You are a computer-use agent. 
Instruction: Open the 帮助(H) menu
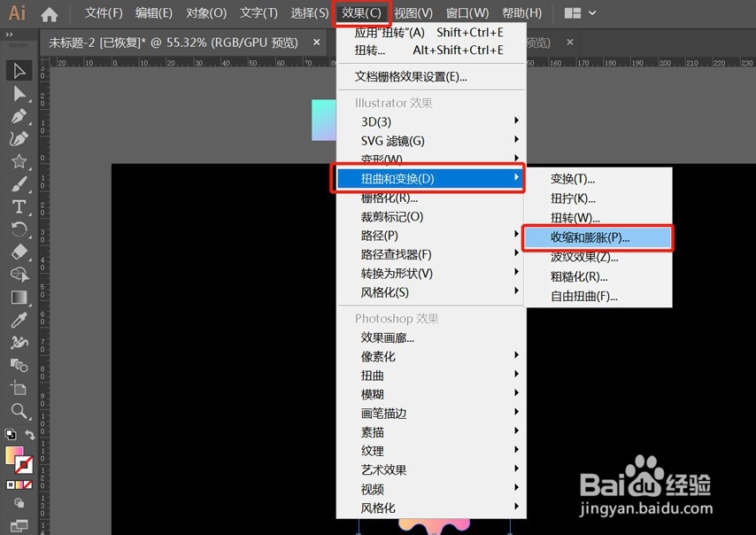pos(521,13)
